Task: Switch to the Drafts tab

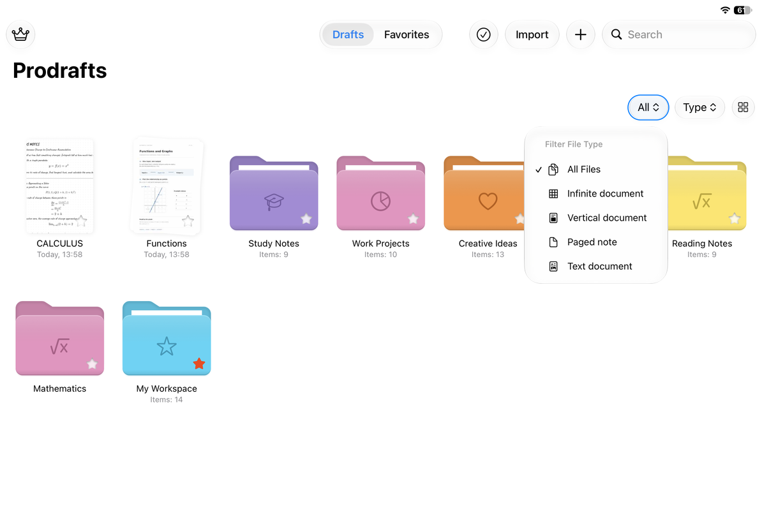Action: pos(348,34)
